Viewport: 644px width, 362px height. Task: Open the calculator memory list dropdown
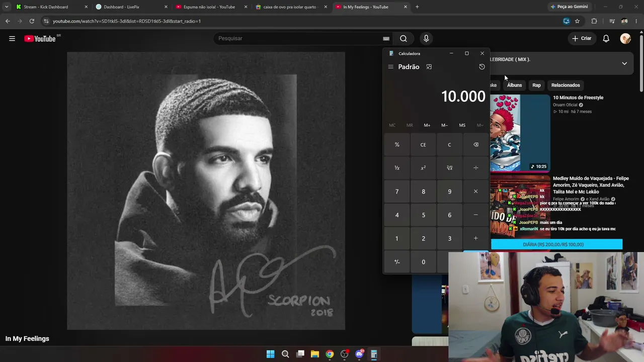pyautogui.click(x=480, y=125)
